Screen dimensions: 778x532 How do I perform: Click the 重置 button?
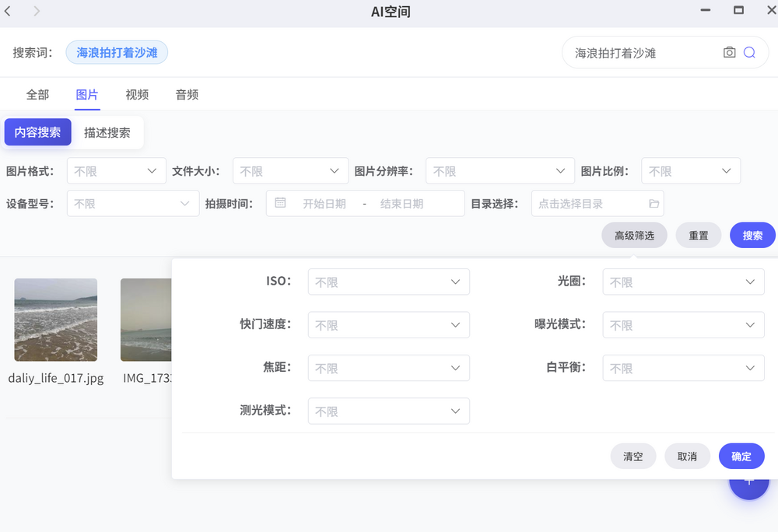pyautogui.click(x=698, y=235)
